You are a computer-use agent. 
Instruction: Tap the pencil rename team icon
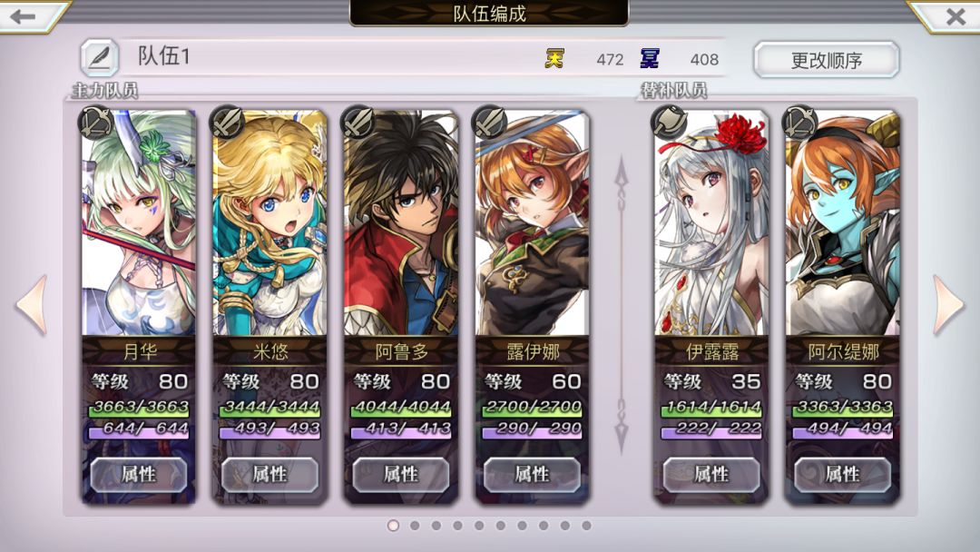(99, 57)
